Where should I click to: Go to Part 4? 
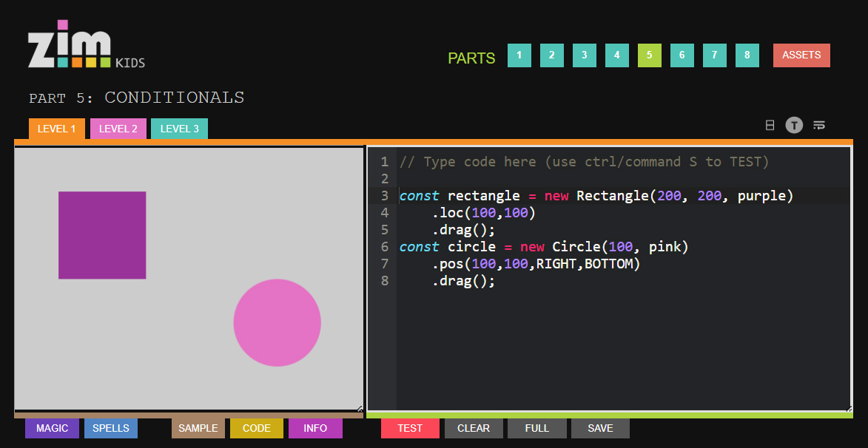click(616, 55)
